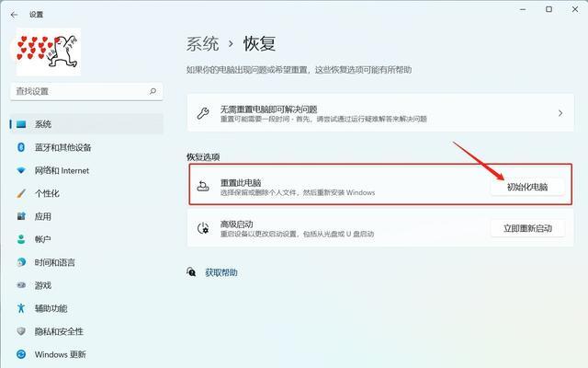Click 系统 in the breadcrumb

[x=202, y=44]
